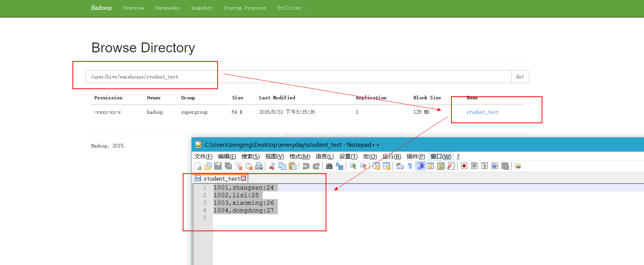Click Redo arrow icon in Notepad++

pos(316,166)
